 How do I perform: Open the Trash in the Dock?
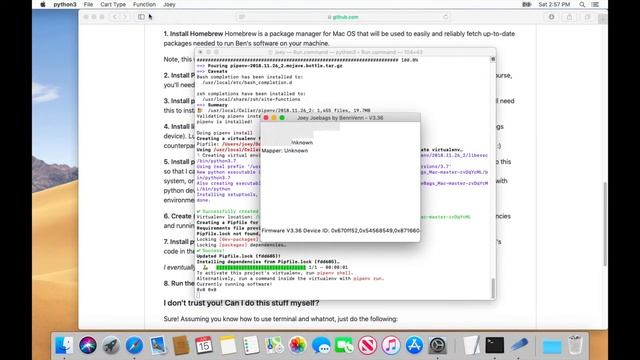575,345
